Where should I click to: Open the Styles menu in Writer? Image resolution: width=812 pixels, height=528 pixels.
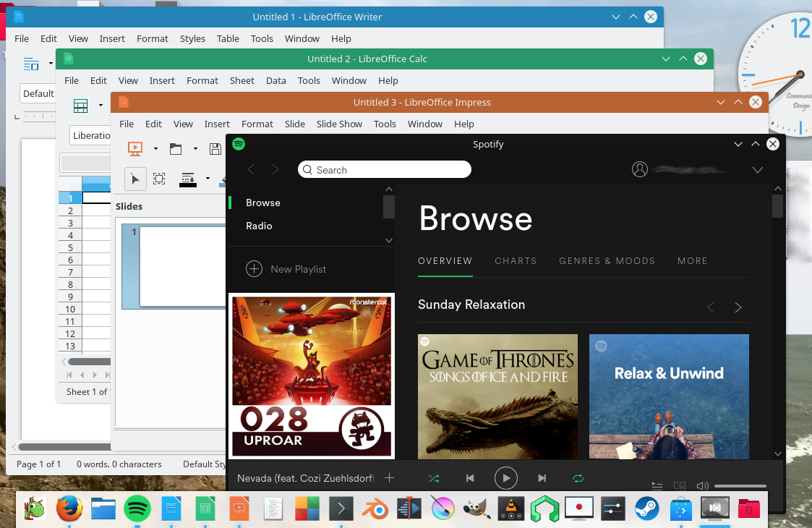pyautogui.click(x=192, y=38)
